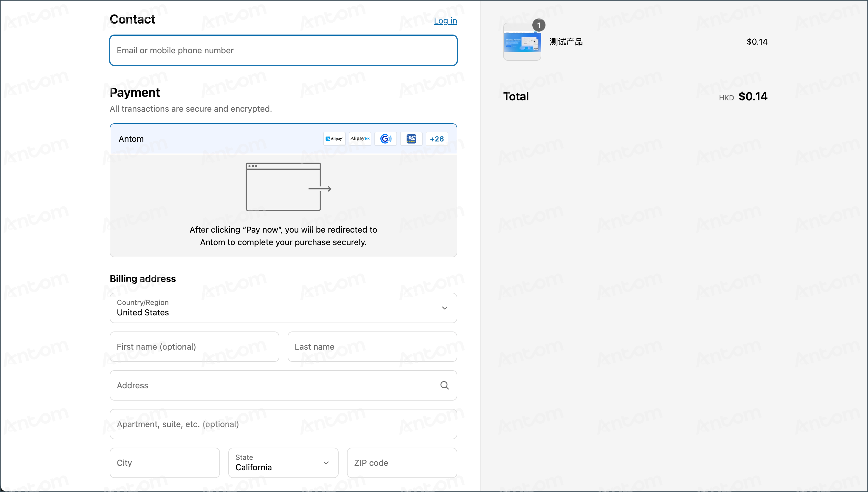
Task: Click the Apartment, suite, etc. field
Action: (x=283, y=424)
